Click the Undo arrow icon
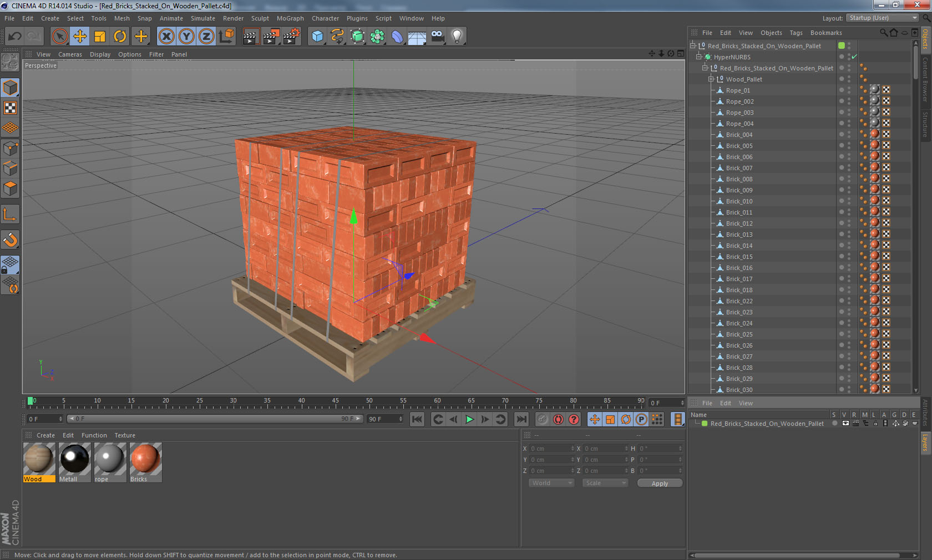This screenshot has width=932, height=560. click(x=15, y=37)
